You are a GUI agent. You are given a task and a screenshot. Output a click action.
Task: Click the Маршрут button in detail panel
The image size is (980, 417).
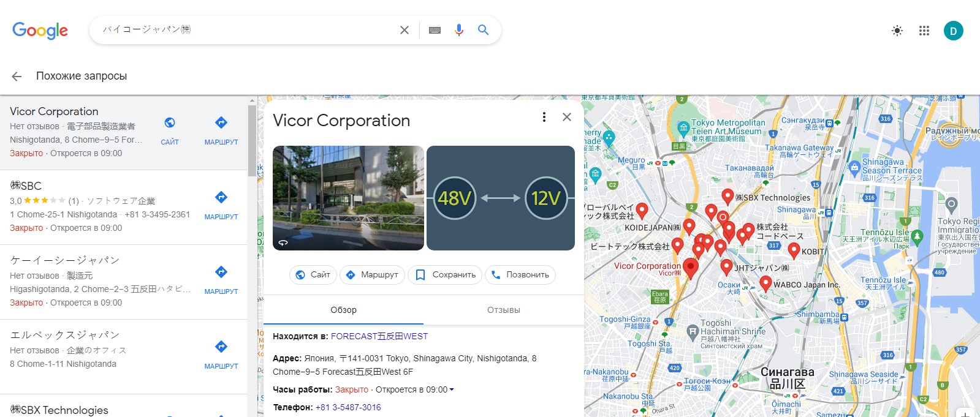tap(373, 275)
